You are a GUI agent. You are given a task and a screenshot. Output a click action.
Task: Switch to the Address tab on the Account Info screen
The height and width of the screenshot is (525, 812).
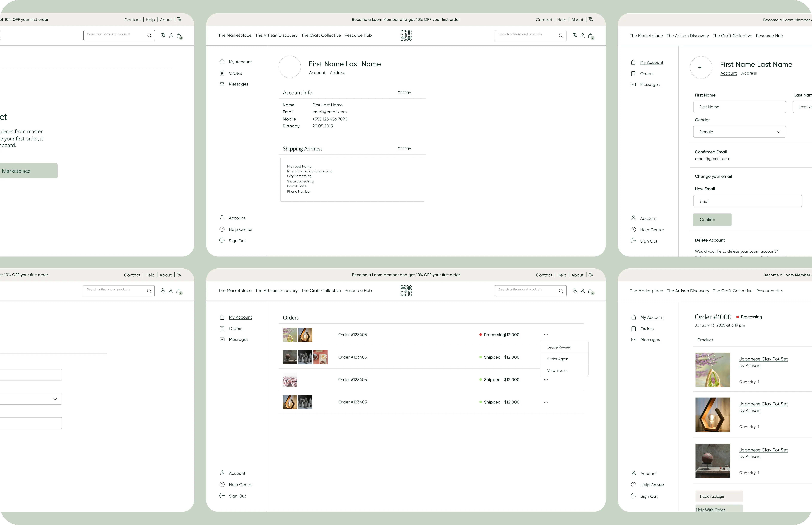[x=337, y=73]
